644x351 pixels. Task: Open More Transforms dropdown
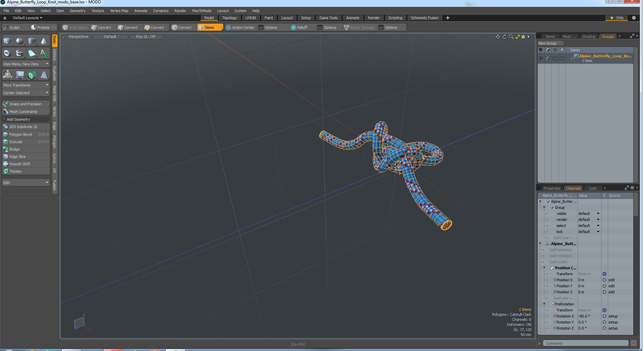coord(26,85)
